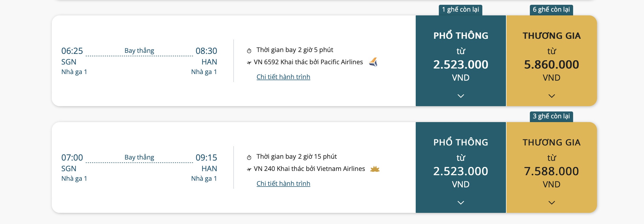Viewport: 644px width, 224px height.
Task: Expand Thương Gia fares for 07:00 flight
Action: (x=551, y=203)
